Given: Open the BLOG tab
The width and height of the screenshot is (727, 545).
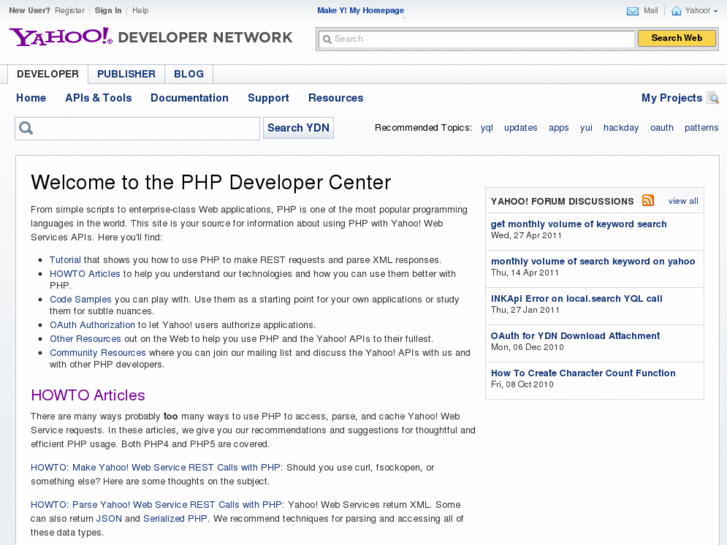Looking at the screenshot, I should (188, 74).
